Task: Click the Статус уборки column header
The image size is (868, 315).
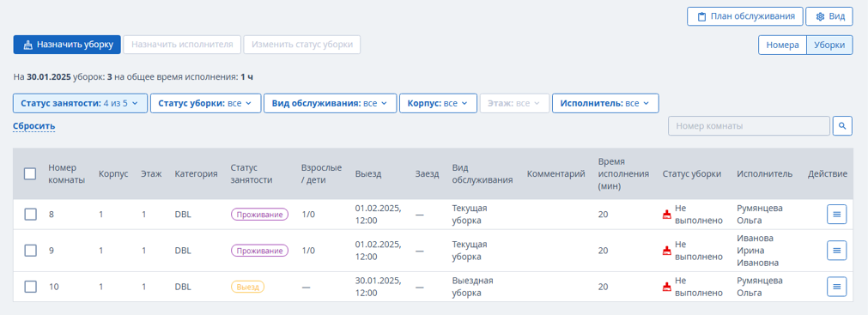Action: click(692, 174)
